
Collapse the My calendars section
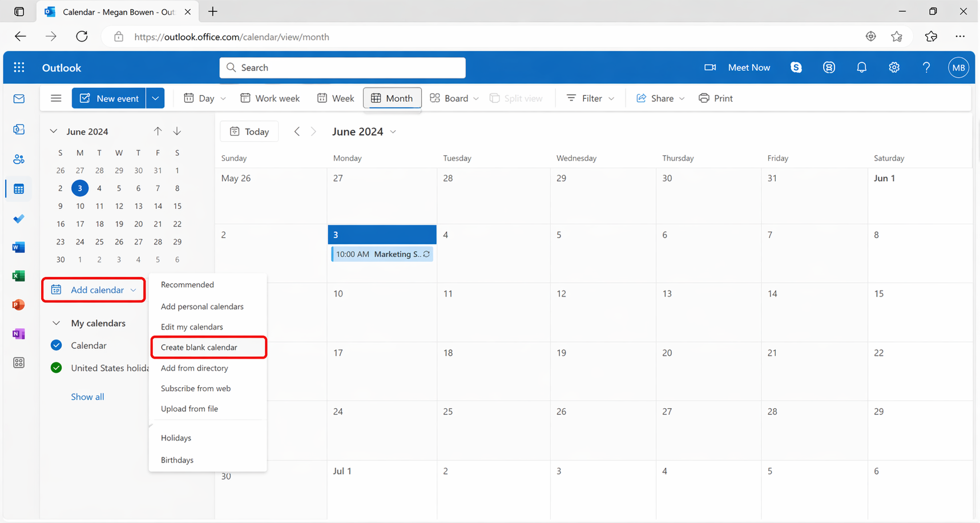click(56, 323)
